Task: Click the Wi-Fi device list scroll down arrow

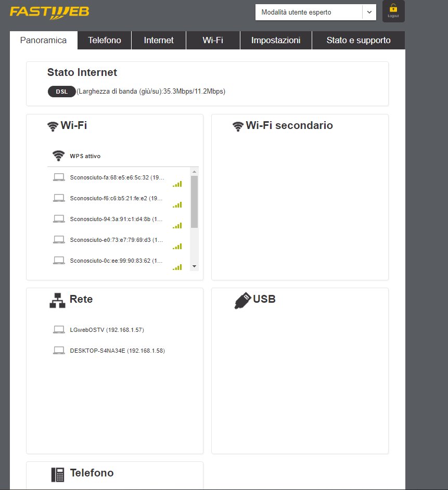Action: click(194, 266)
